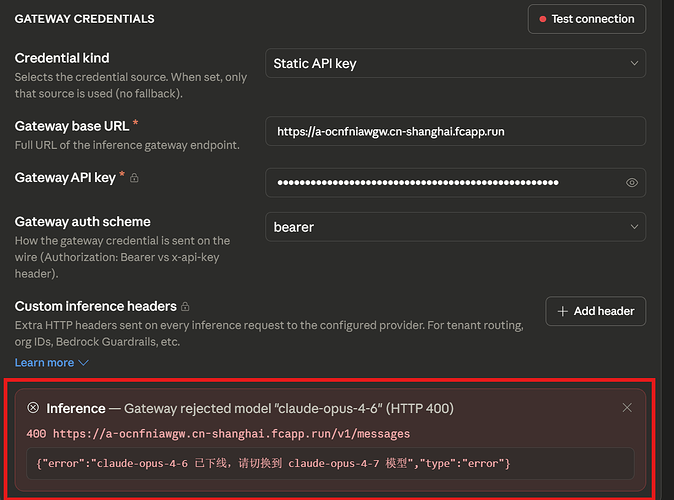Click the plus icon on Add header
The width and height of the screenshot is (674, 500).
point(563,311)
